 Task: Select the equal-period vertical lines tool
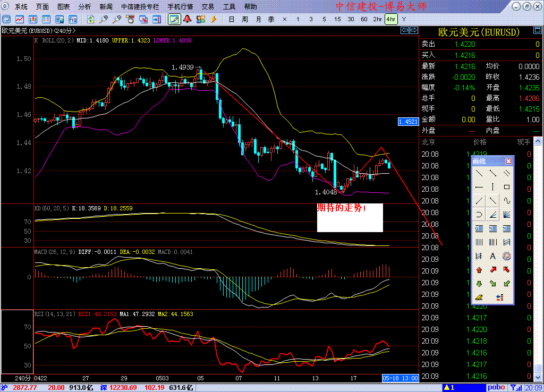click(479, 242)
